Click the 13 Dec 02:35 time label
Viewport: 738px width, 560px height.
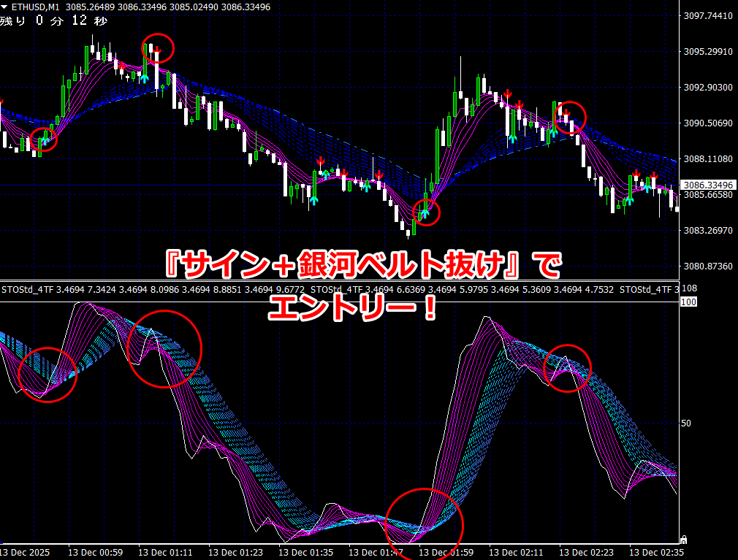(x=657, y=553)
